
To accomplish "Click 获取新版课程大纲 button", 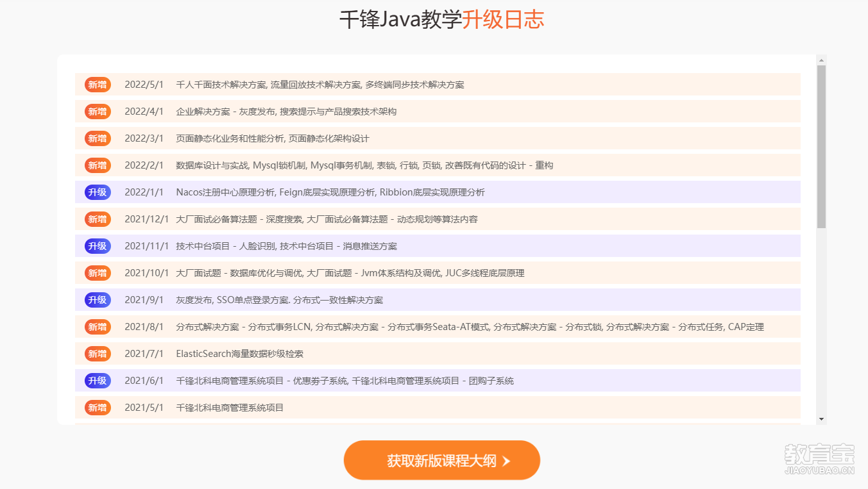I will pyautogui.click(x=441, y=460).
